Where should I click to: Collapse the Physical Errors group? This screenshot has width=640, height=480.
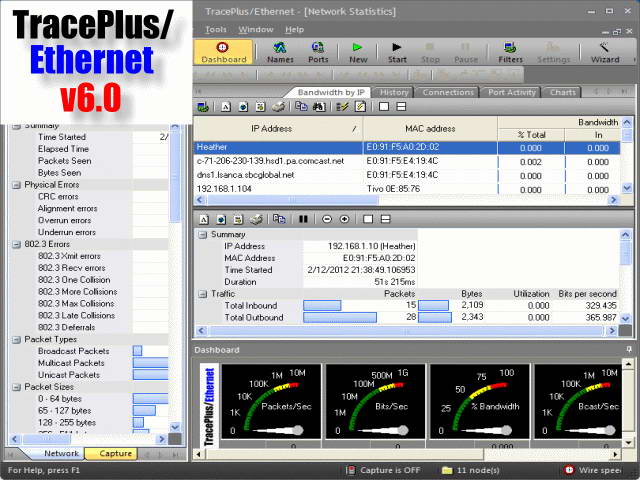16,185
